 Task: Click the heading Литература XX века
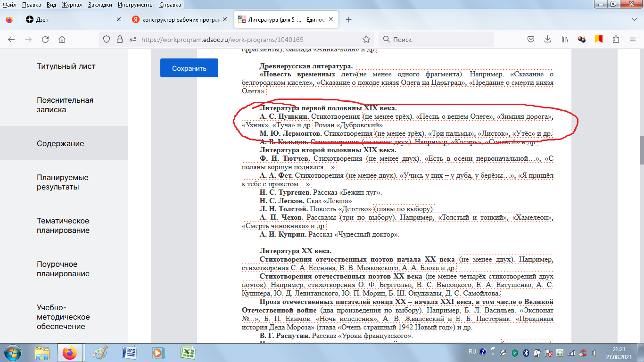(x=295, y=251)
